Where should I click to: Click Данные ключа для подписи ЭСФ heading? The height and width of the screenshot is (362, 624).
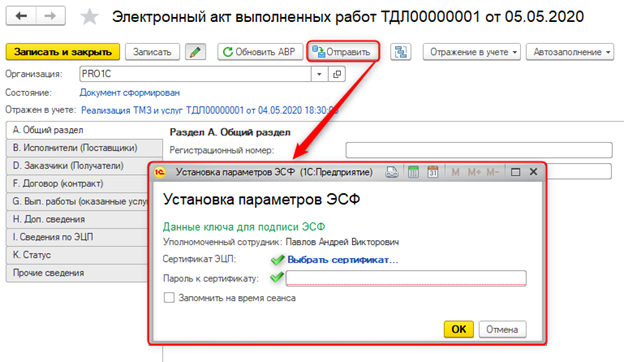244,227
